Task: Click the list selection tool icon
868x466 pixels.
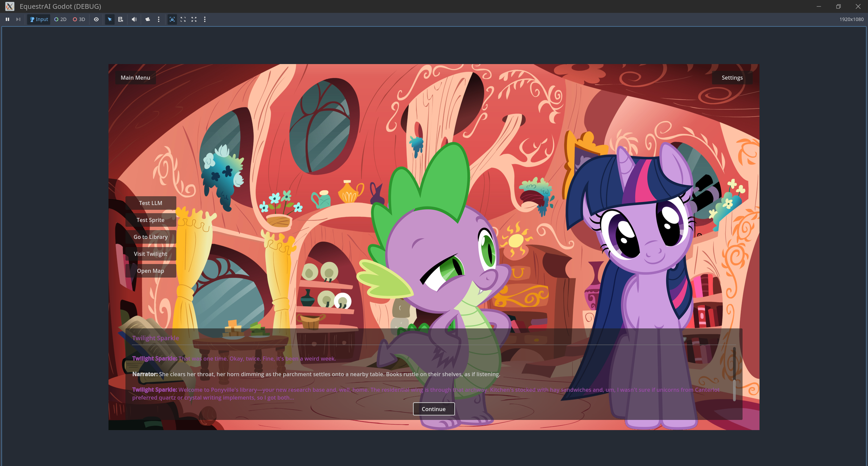Action: [x=121, y=19]
